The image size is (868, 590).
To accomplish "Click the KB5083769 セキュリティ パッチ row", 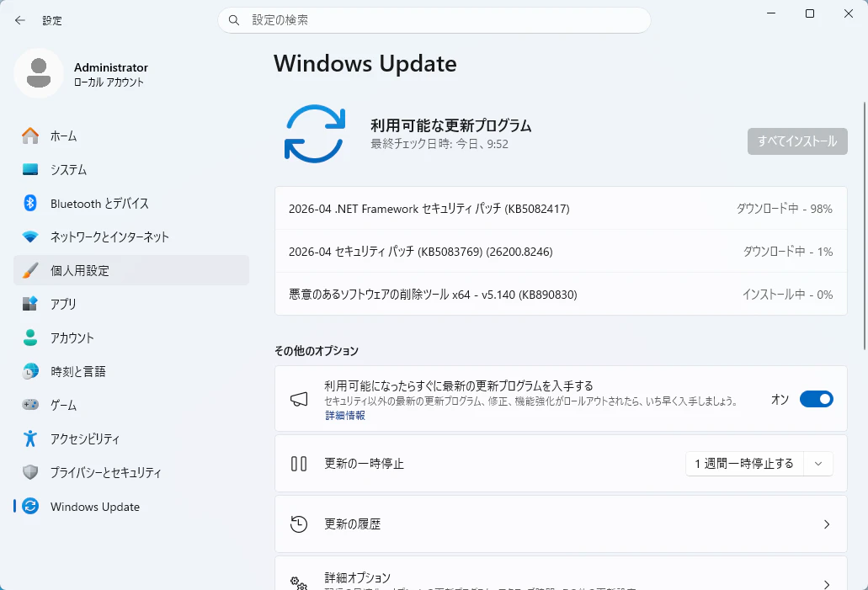I will point(561,252).
